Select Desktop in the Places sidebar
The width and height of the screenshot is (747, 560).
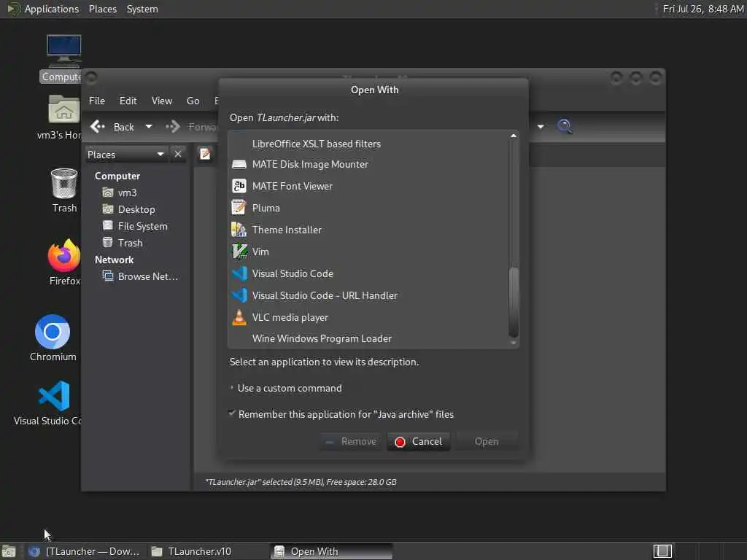pos(128,209)
